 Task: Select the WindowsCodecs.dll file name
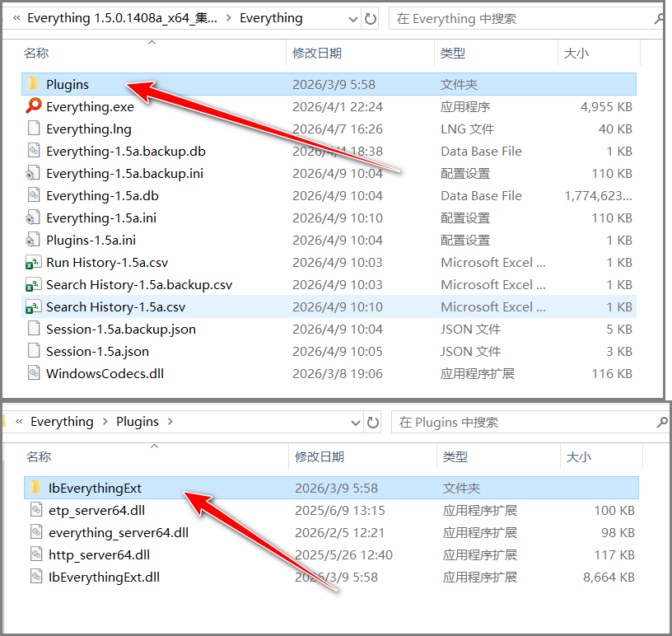click(x=105, y=374)
